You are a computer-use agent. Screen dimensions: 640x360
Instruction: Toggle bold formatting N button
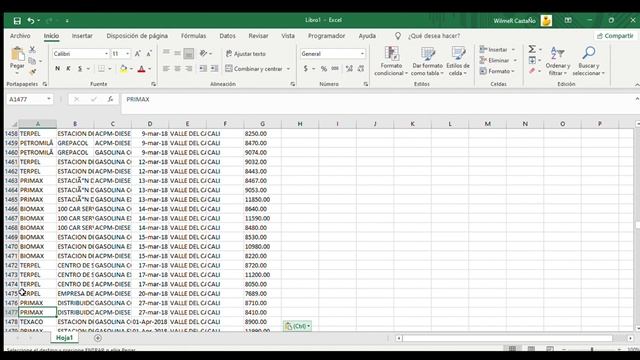(x=58, y=69)
